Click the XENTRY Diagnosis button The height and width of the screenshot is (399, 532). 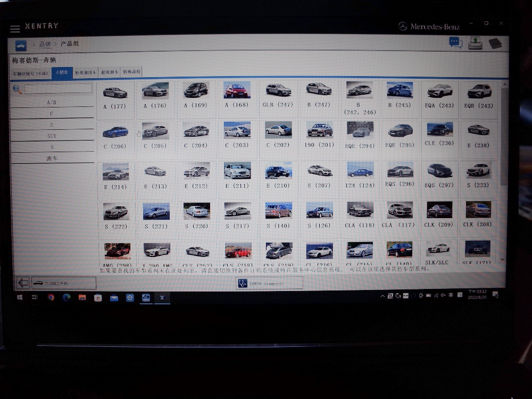tap(269, 283)
